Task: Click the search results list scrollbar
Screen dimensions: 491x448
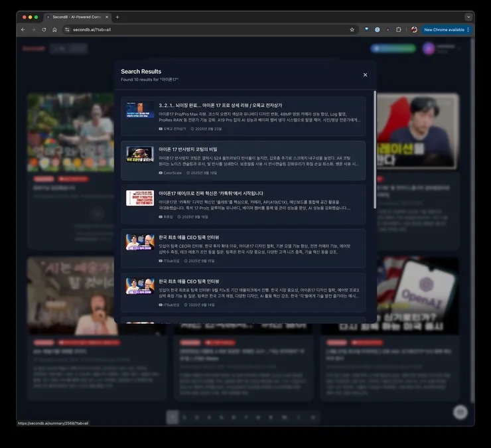Action: click(375, 146)
